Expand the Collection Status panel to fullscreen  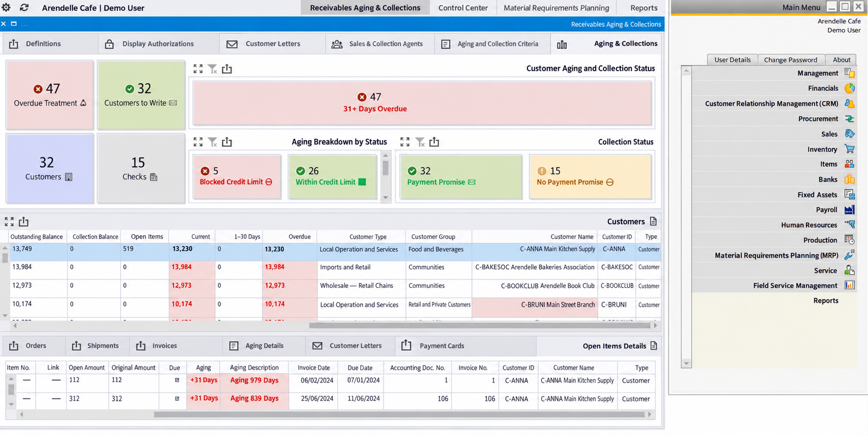[405, 142]
